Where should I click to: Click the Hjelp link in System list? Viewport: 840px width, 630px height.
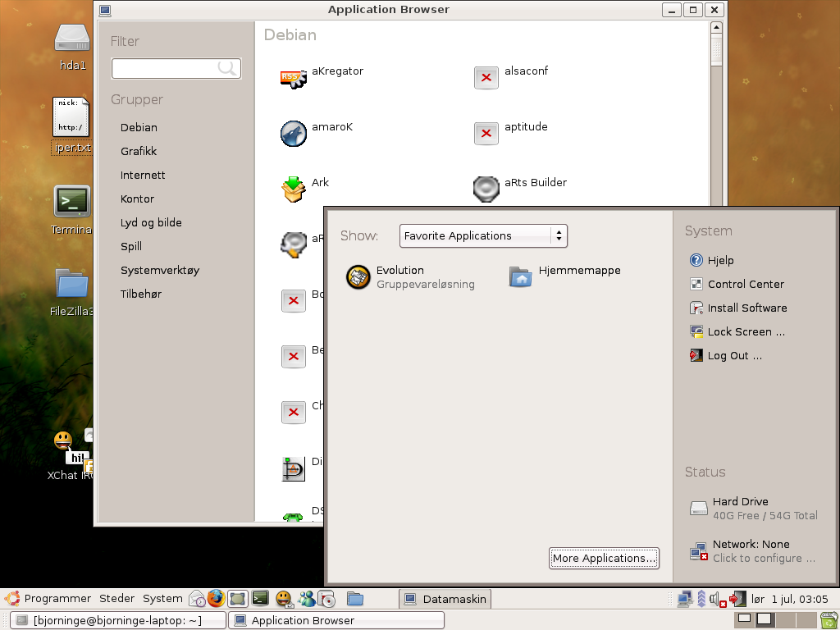pyautogui.click(x=720, y=260)
